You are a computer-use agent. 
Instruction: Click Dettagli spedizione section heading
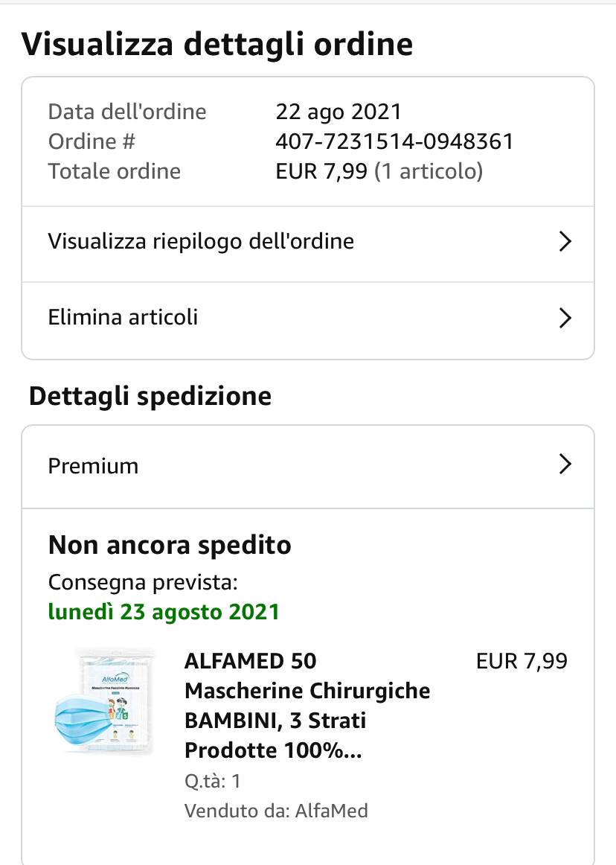click(x=150, y=396)
